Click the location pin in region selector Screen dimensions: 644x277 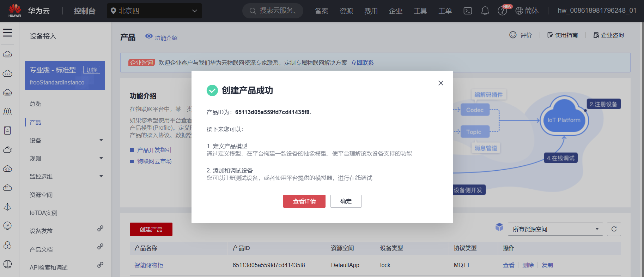pos(113,11)
